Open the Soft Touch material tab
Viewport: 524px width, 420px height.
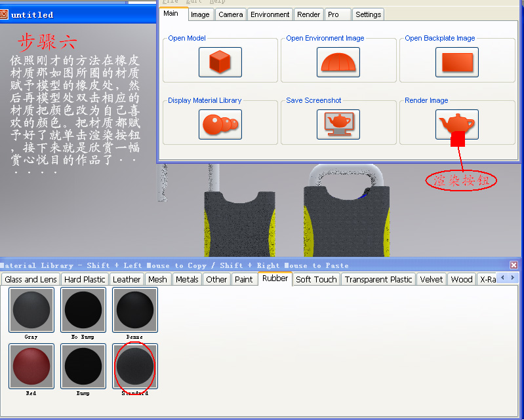(x=316, y=279)
